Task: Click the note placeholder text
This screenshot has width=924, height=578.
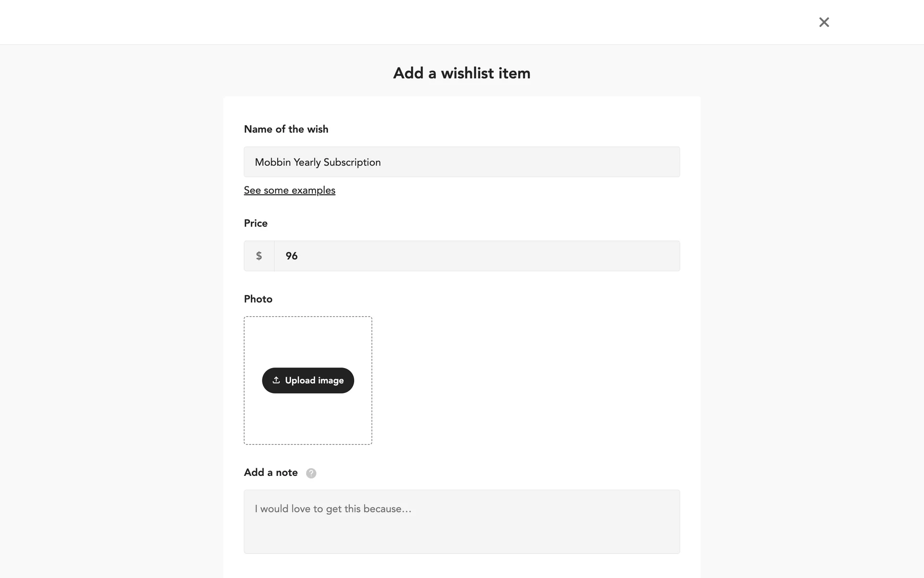Action: (333, 509)
